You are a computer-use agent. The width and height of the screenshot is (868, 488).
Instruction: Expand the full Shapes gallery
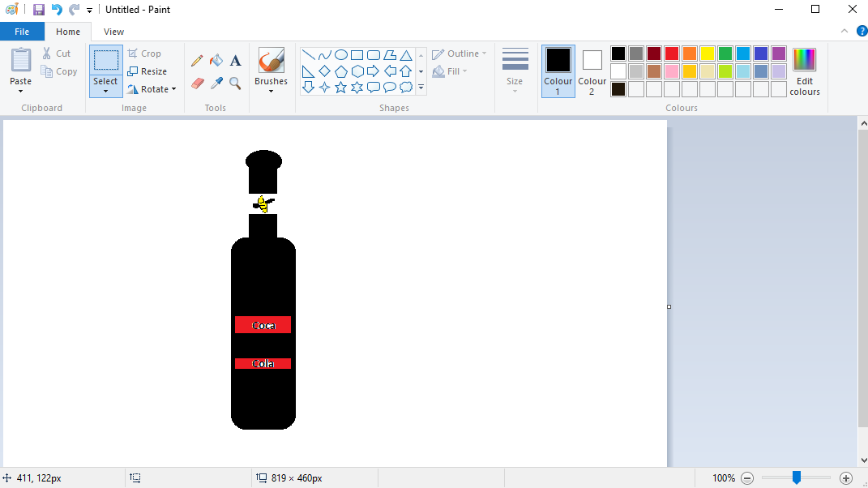(421, 87)
